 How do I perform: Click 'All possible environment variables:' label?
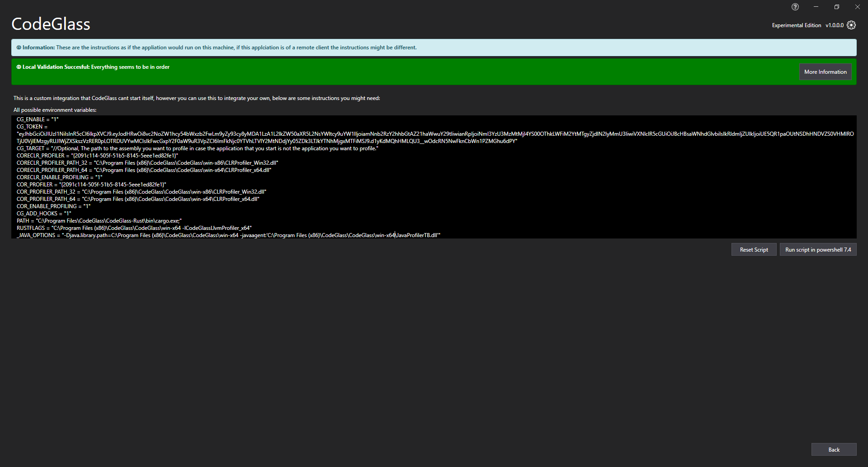tap(55, 110)
